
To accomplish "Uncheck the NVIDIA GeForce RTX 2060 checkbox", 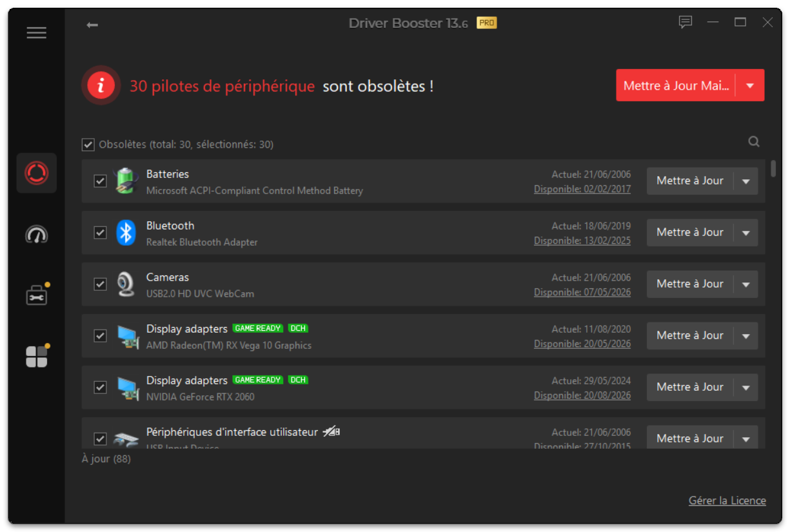I will point(100,388).
